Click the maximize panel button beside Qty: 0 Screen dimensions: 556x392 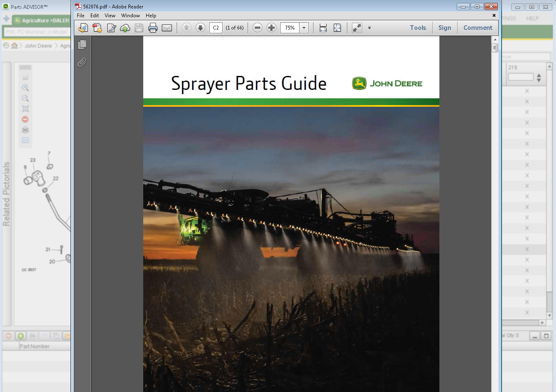(546, 336)
